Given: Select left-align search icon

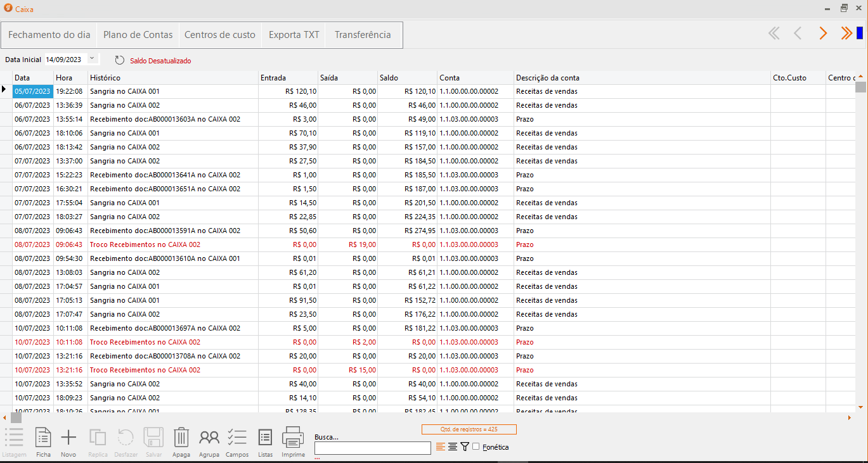Looking at the screenshot, I should 441,447.
